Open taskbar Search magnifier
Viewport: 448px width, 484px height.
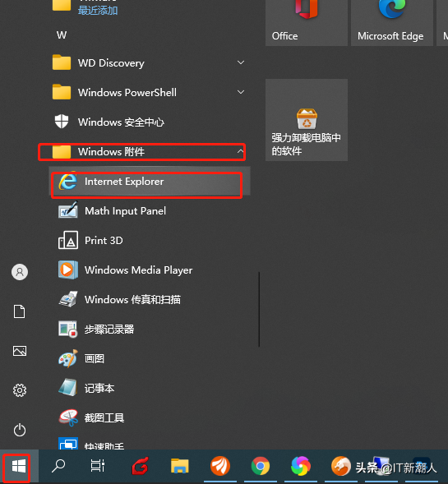click(58, 466)
